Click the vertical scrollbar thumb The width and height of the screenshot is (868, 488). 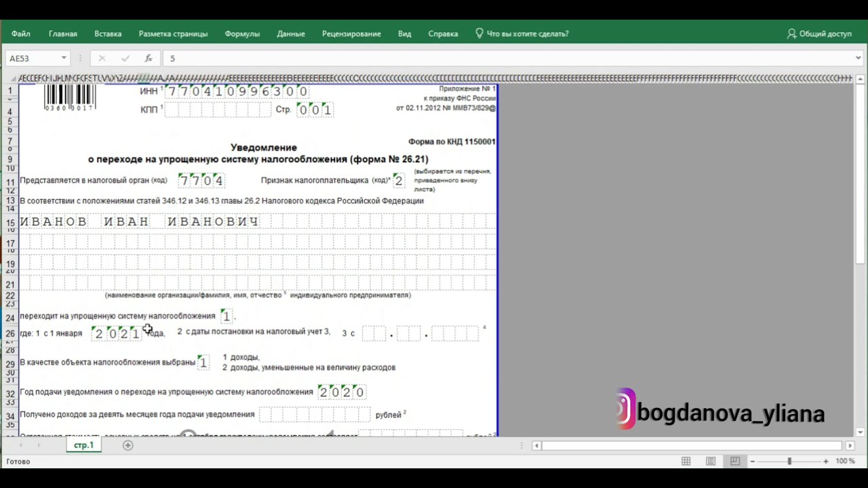(861, 174)
